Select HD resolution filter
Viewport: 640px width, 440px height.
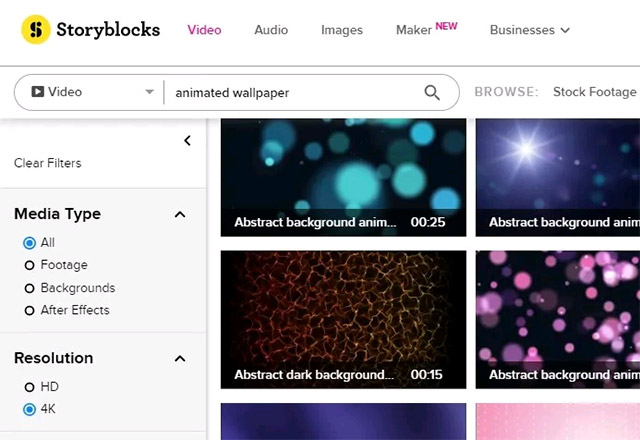30,386
